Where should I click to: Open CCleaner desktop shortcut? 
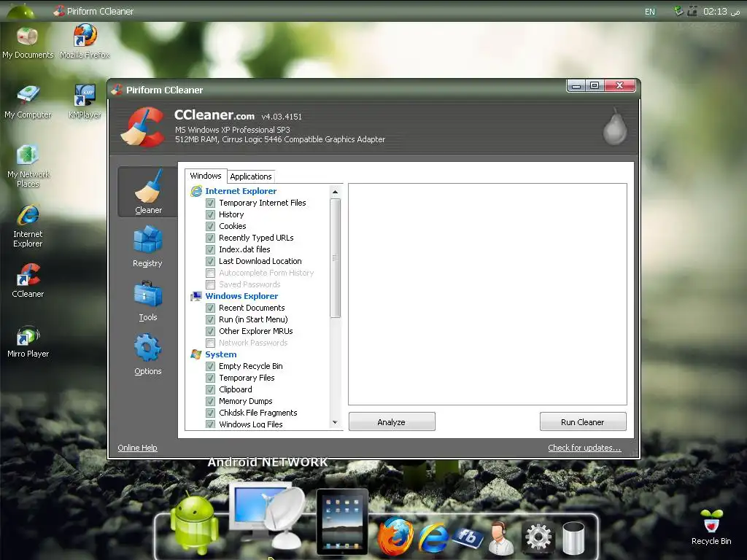pyautogui.click(x=28, y=281)
